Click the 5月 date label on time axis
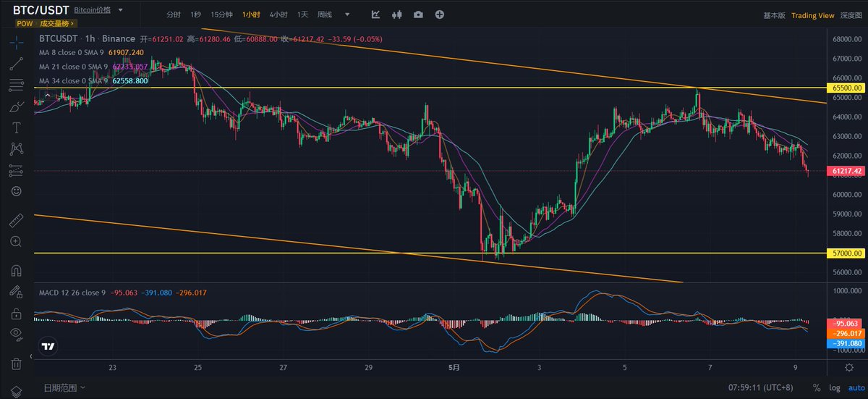 coord(454,369)
